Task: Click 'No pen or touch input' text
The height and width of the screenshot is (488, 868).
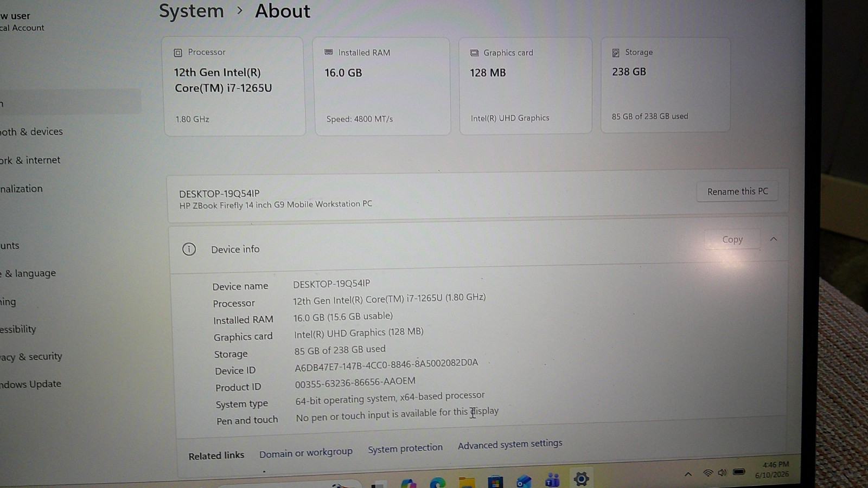Action: pyautogui.click(x=397, y=414)
